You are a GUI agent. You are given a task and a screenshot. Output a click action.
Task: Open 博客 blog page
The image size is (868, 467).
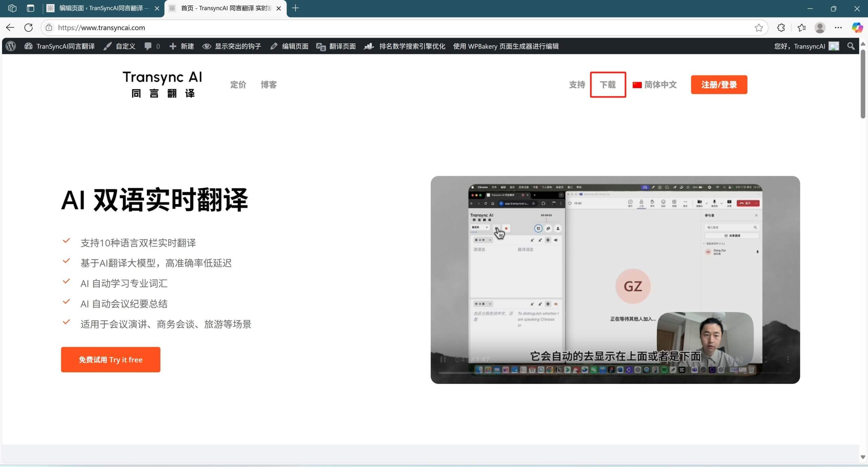(269, 85)
